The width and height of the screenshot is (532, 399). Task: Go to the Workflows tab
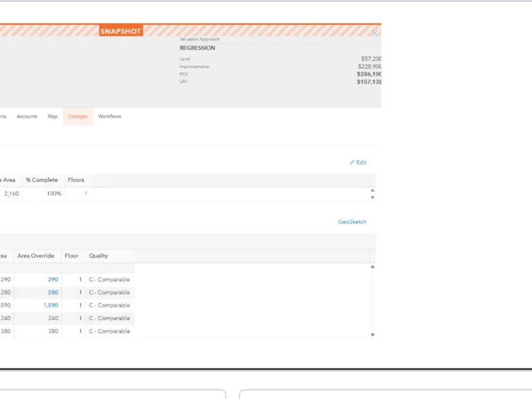click(x=110, y=117)
